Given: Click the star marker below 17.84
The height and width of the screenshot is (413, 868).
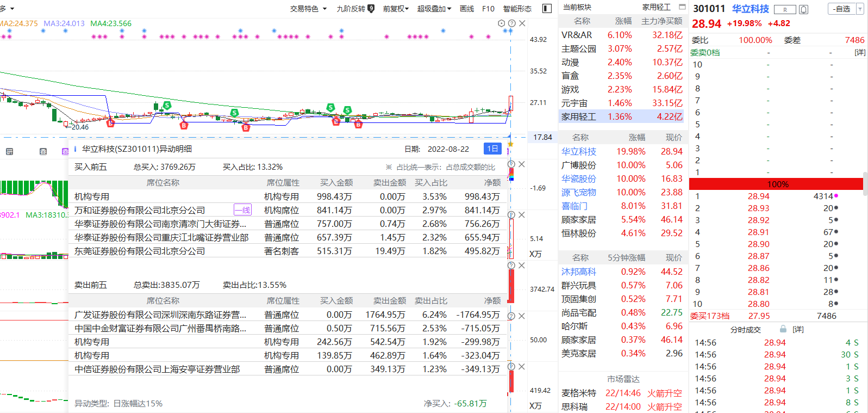Looking at the screenshot, I should 510,144.
